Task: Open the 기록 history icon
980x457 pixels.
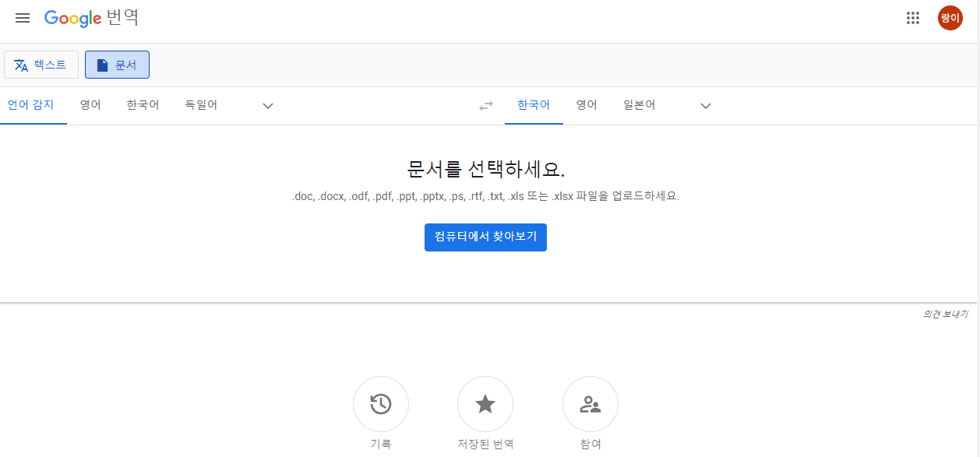Action: coord(381,404)
